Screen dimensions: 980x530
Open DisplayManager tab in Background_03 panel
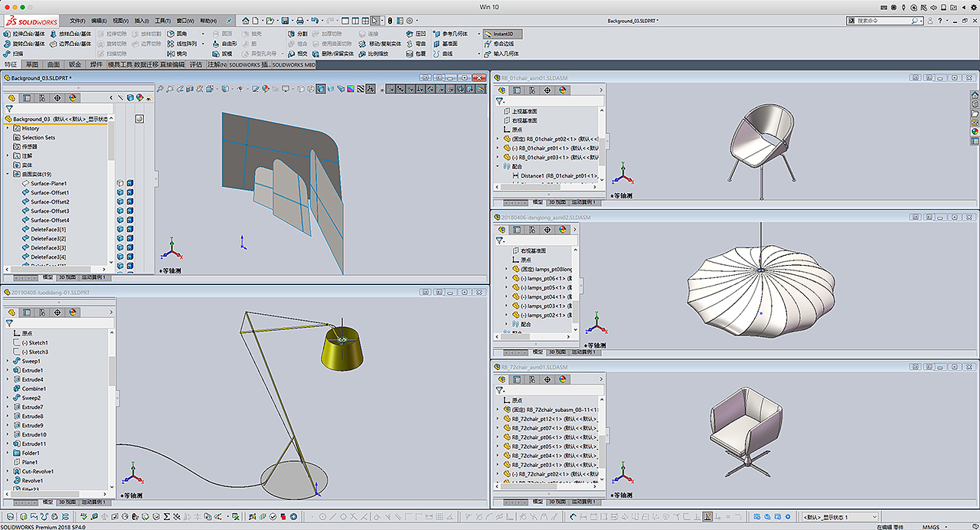(73, 98)
